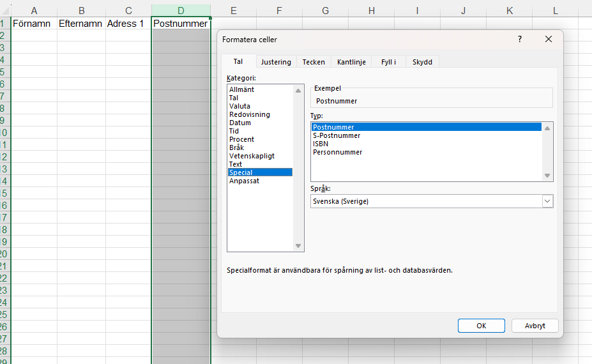This screenshot has height=364, width=592.
Task: Select Vetenskapligt category
Action: pyautogui.click(x=260, y=156)
